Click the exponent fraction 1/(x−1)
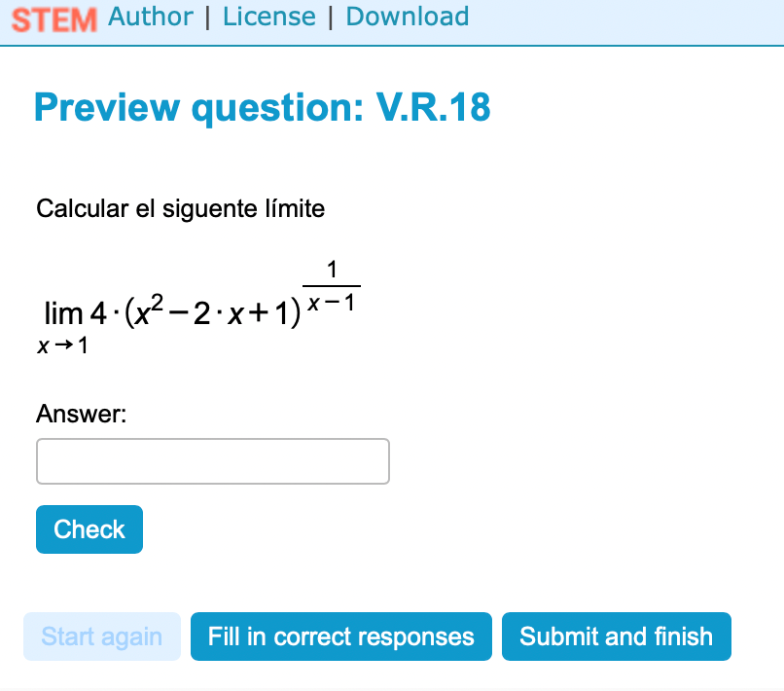Screen dimensions: 784x691 click(332, 286)
